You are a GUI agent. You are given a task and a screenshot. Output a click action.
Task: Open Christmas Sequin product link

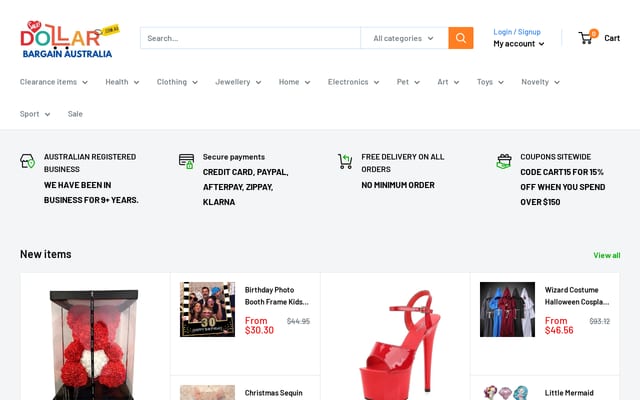click(273, 393)
